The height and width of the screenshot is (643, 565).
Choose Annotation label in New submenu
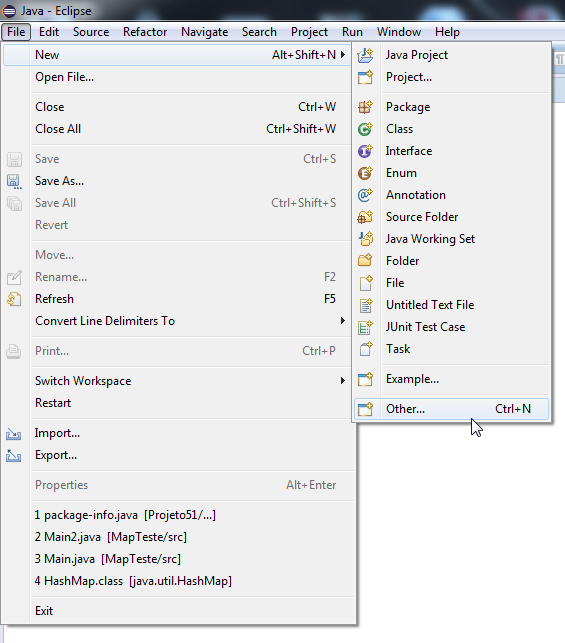[416, 195]
